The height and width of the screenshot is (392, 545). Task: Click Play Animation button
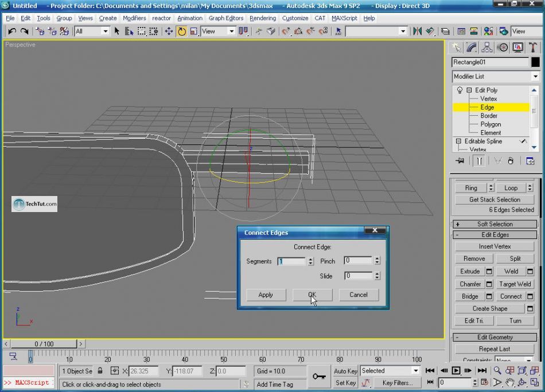click(456, 371)
